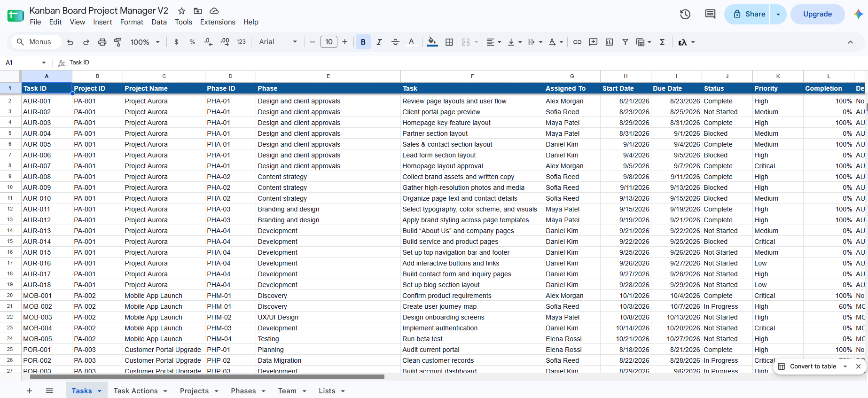
Task: Open the Data menu
Action: (159, 22)
